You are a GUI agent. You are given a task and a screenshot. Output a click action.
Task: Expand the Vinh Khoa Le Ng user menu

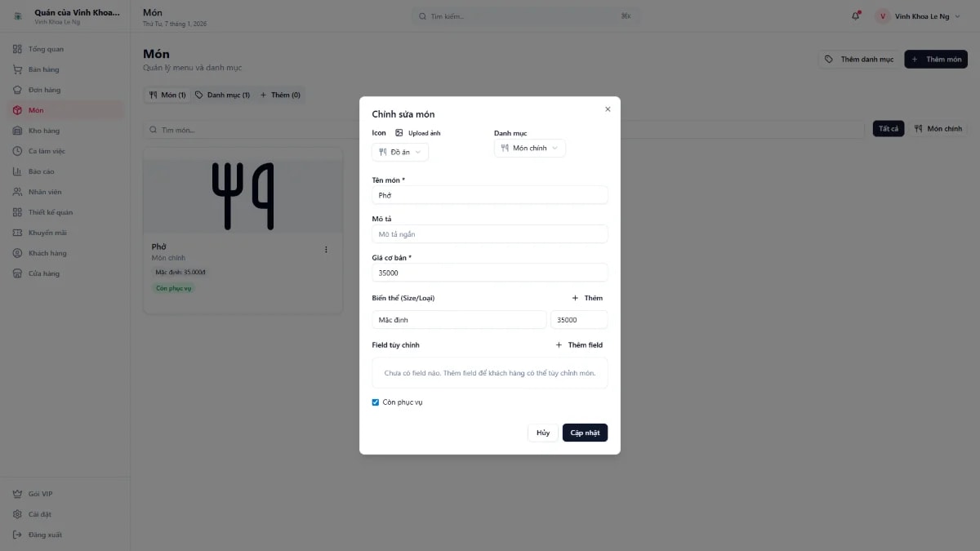(919, 16)
